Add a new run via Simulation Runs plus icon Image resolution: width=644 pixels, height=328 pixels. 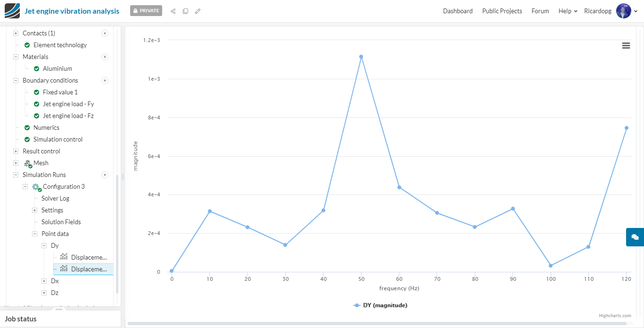(x=105, y=175)
